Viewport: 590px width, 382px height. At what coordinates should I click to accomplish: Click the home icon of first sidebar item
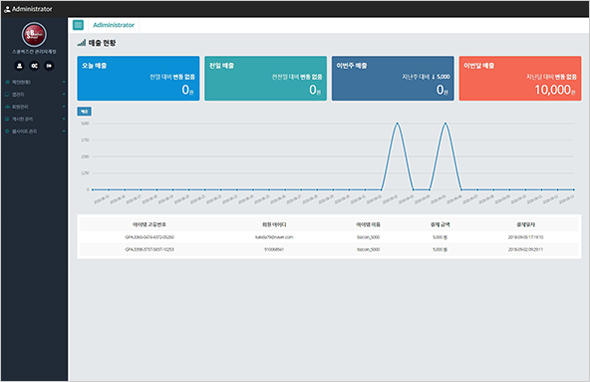(7, 82)
